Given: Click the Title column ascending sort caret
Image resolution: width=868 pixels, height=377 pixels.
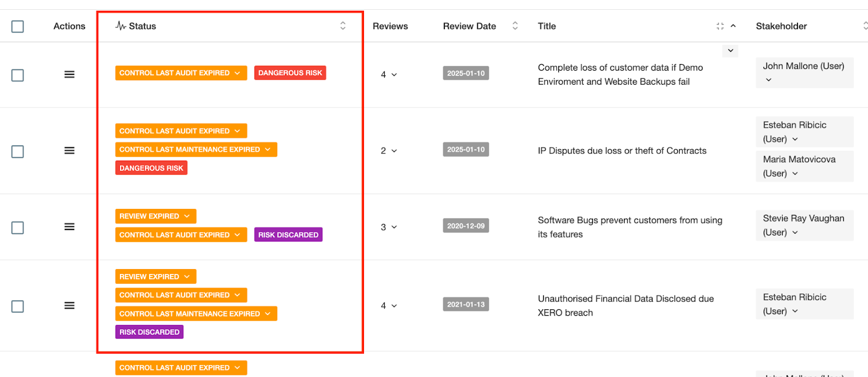Looking at the screenshot, I should pos(733,25).
